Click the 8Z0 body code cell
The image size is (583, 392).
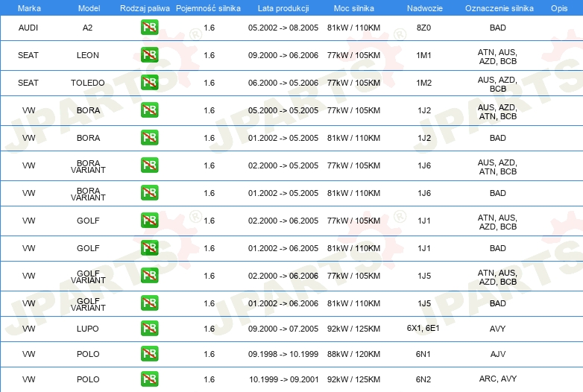coord(424,28)
